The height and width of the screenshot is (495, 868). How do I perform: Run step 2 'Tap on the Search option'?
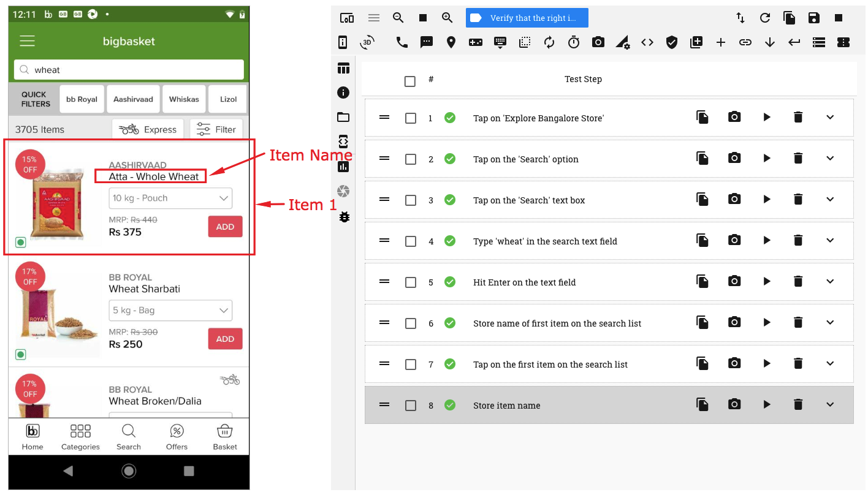click(x=767, y=158)
